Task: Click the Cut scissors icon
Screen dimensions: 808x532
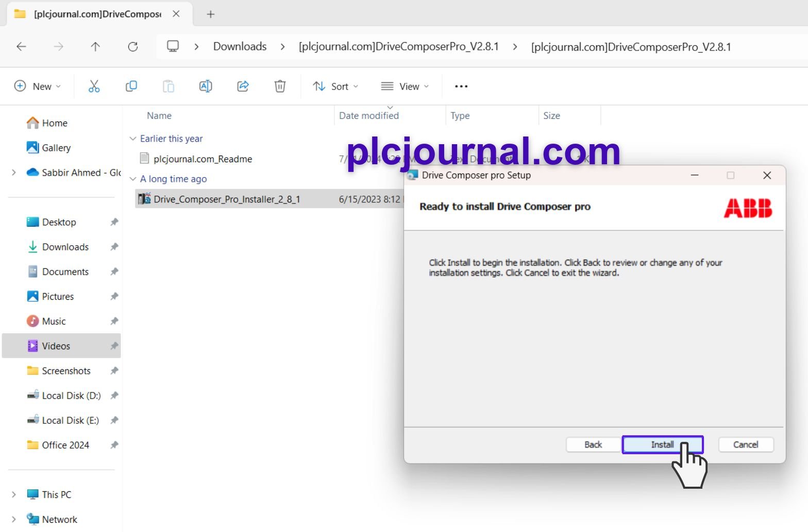Action: click(x=94, y=87)
